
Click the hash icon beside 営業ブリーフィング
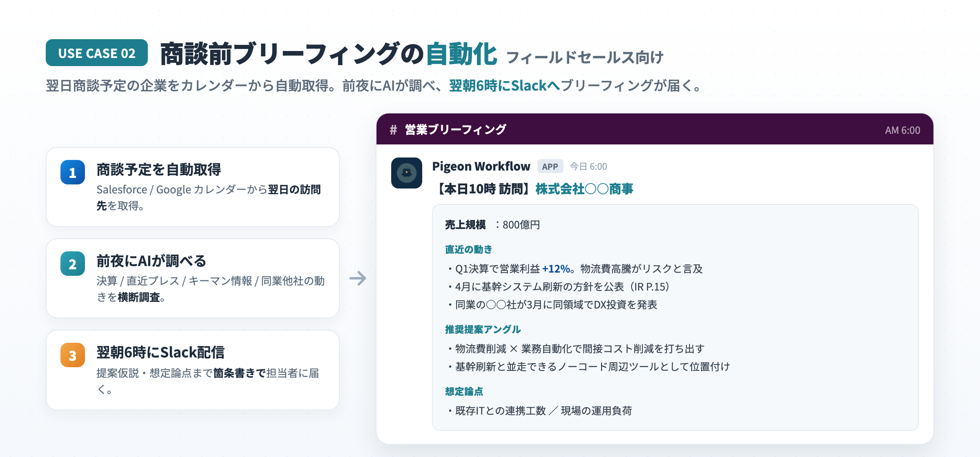[x=393, y=130]
